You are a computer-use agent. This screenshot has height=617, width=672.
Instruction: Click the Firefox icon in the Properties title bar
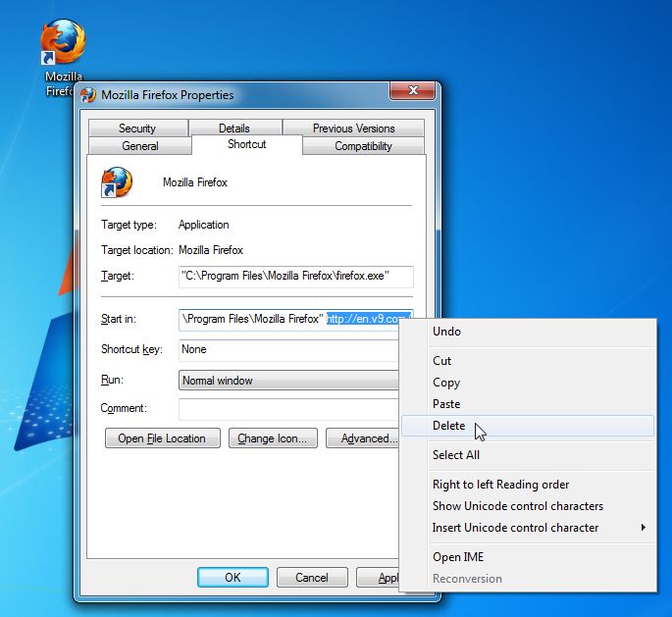pyautogui.click(x=88, y=95)
